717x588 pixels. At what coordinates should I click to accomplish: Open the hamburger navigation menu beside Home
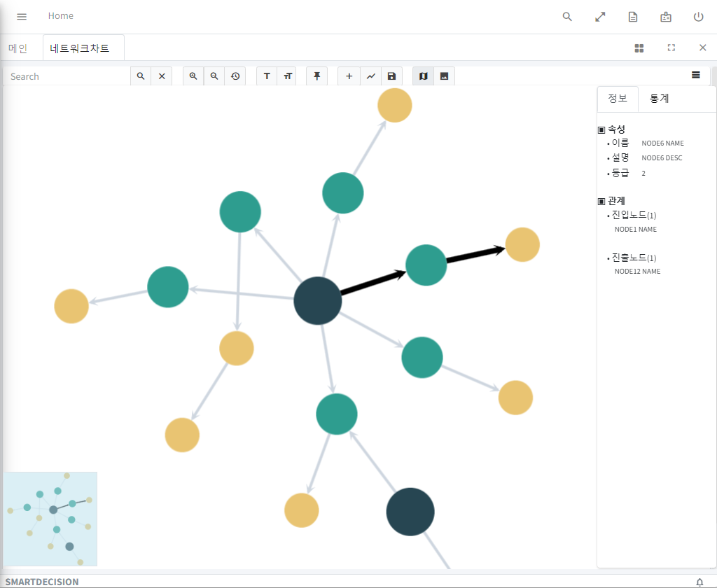[x=22, y=17]
